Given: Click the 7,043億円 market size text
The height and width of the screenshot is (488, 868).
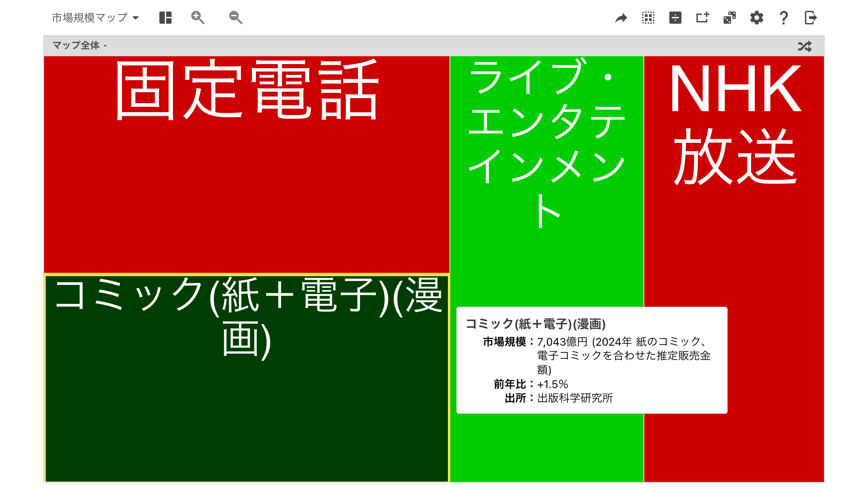Looking at the screenshot, I should point(563,342).
